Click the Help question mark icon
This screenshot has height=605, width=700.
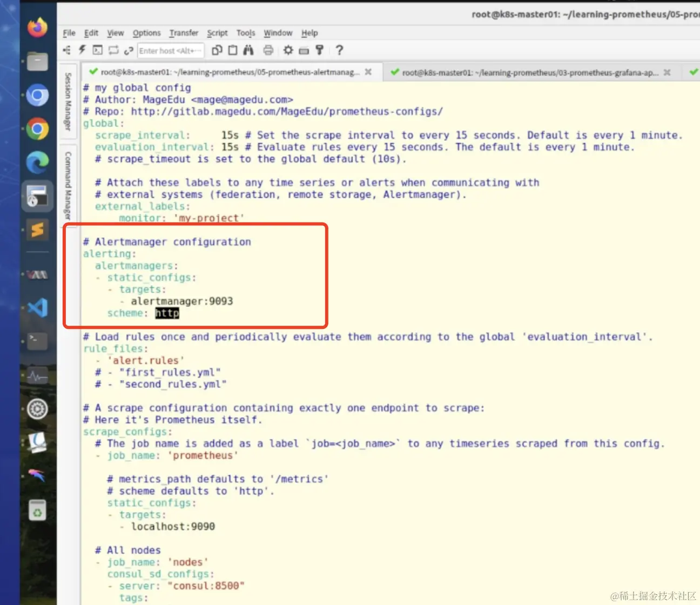click(x=339, y=50)
